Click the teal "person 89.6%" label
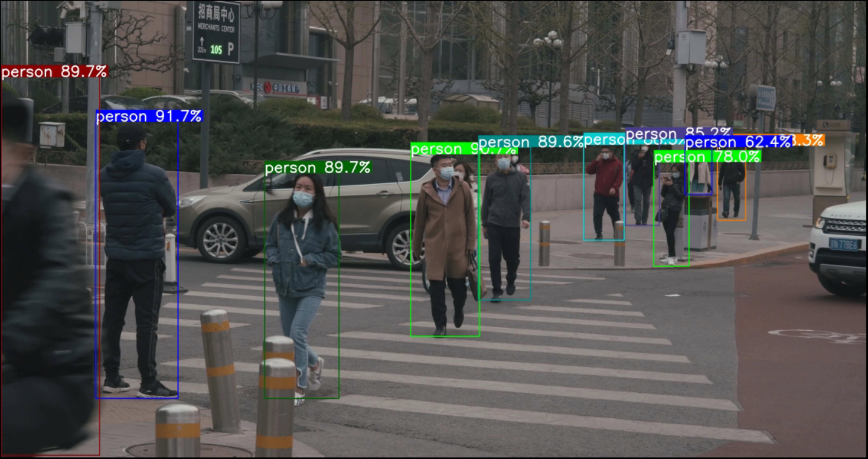 pos(531,142)
